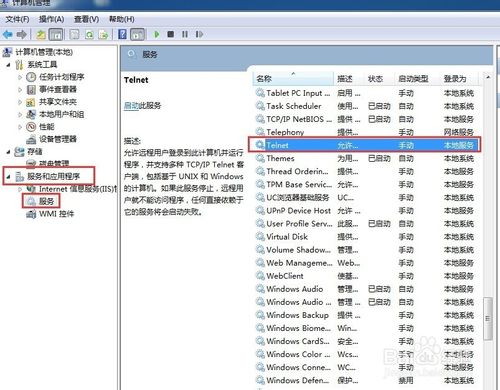Select the WebClient service

point(366,276)
